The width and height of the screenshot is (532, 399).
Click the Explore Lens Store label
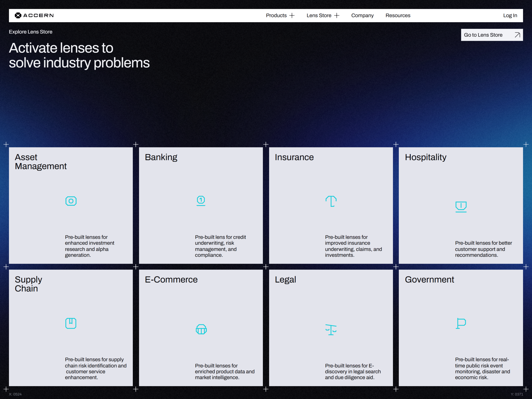click(31, 32)
